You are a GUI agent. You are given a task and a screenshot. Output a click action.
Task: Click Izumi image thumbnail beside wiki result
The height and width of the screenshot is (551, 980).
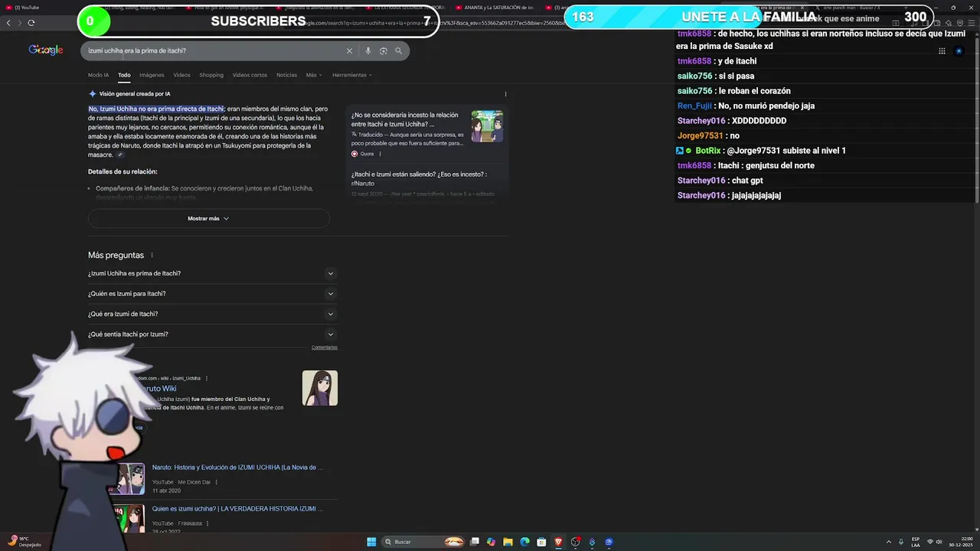coord(320,388)
